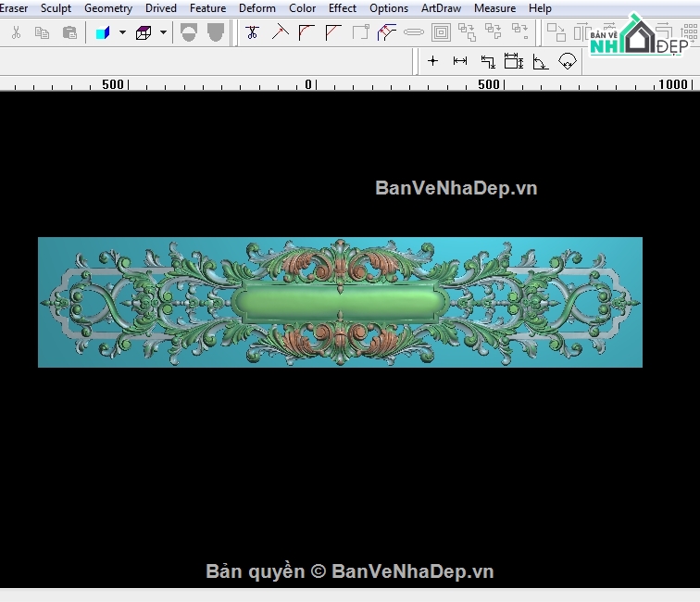The image size is (700, 602).
Task: Click the angle measure icon
Action: 540,62
